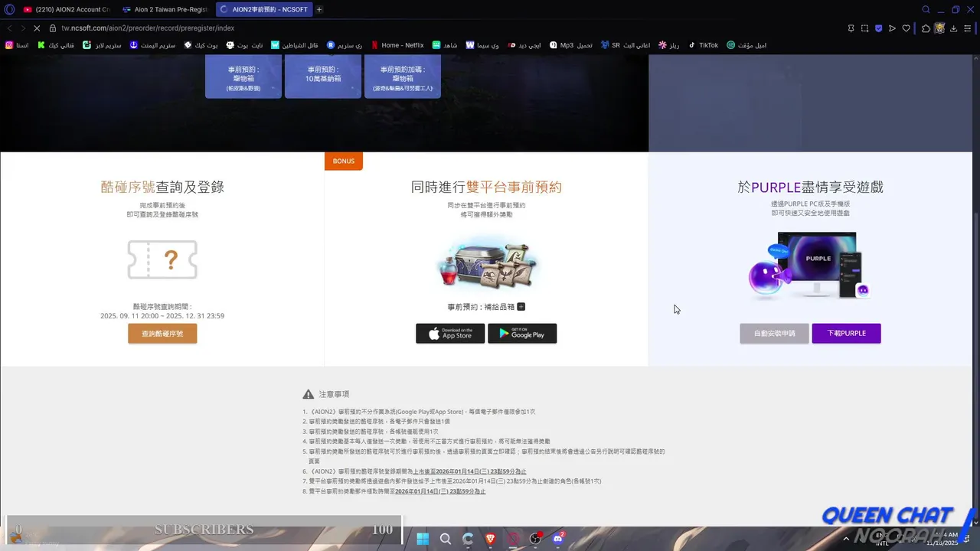Open the TikTok bookmark
Image resolution: width=980 pixels, height=551 pixels.
point(703,45)
